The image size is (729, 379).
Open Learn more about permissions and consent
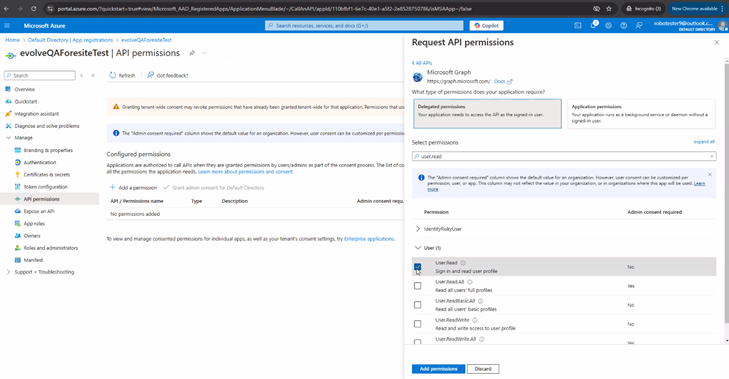pyautogui.click(x=245, y=172)
